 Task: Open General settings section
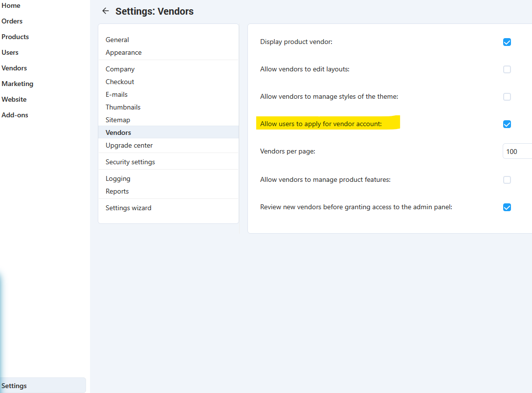point(117,40)
